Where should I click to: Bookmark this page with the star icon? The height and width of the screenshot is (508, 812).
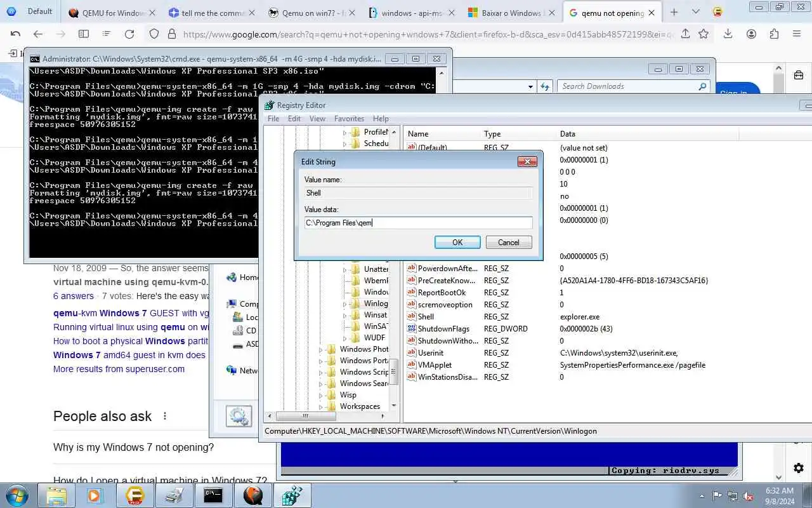click(704, 34)
